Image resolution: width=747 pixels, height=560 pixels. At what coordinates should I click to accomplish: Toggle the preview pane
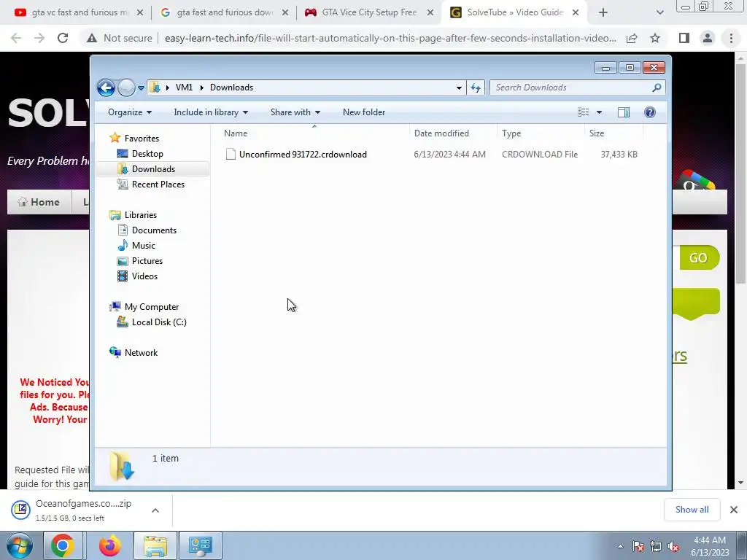(x=624, y=112)
